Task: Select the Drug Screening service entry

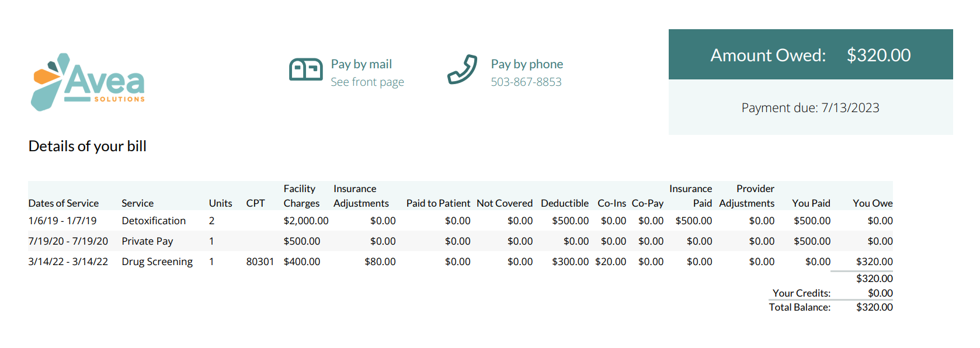Action: tap(157, 262)
